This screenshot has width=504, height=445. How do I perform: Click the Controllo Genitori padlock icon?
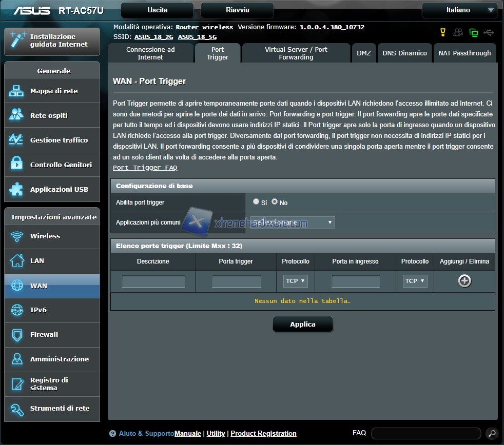[x=16, y=165]
